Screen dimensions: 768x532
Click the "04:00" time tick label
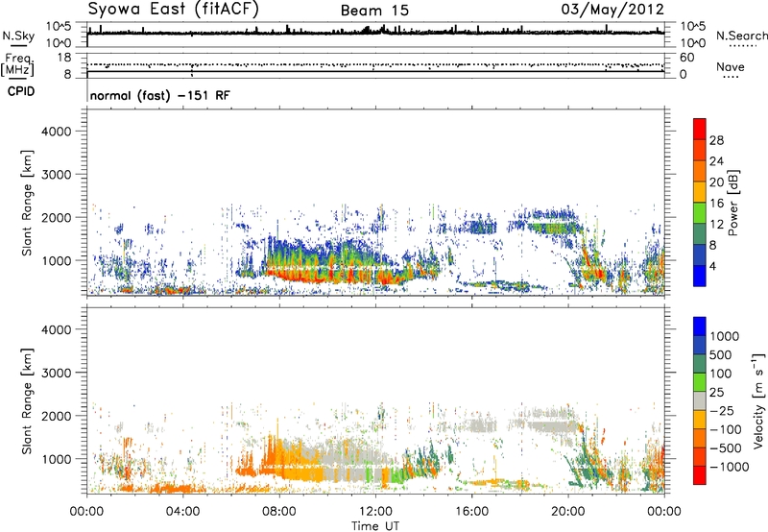[182, 512]
